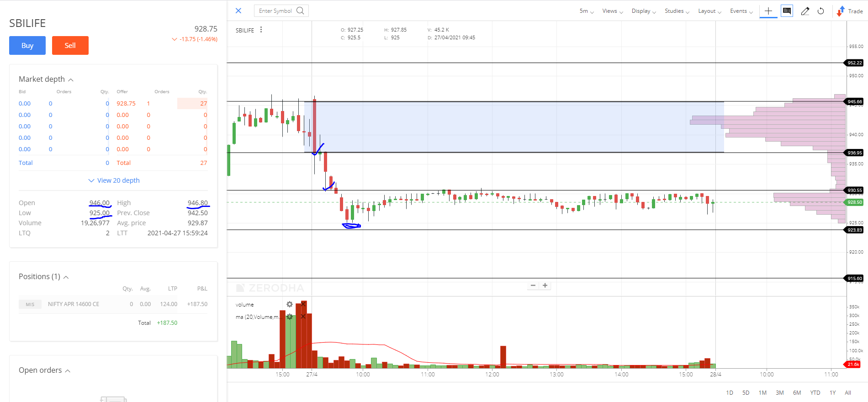The height and width of the screenshot is (402, 868).
Task: Select the drawing pencil tool
Action: point(805,11)
